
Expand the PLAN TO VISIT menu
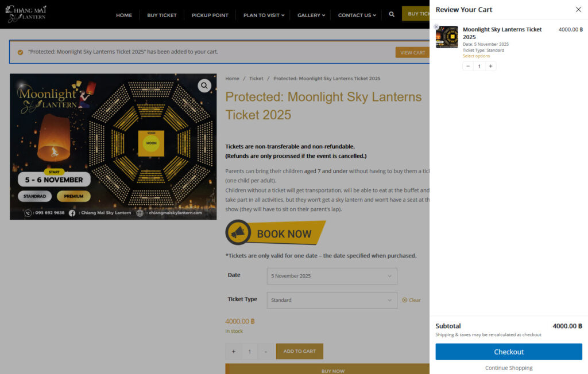coord(264,15)
